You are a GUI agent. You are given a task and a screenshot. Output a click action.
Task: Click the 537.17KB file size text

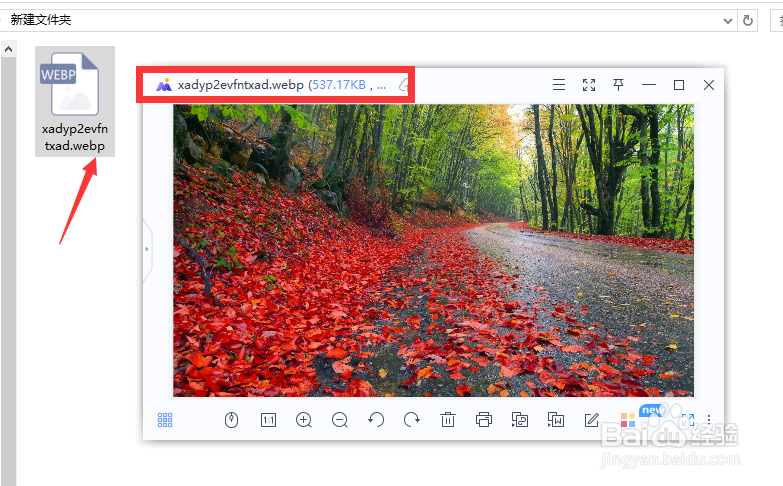point(339,85)
